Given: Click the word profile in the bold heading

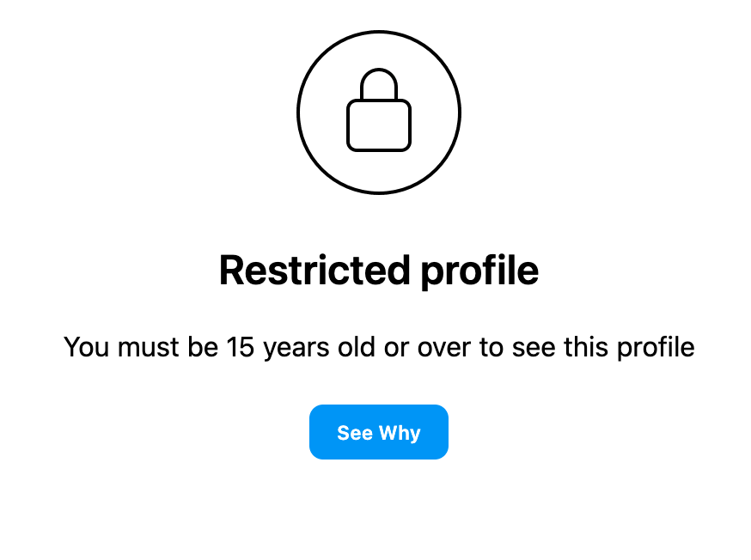Looking at the screenshot, I should point(480,271).
